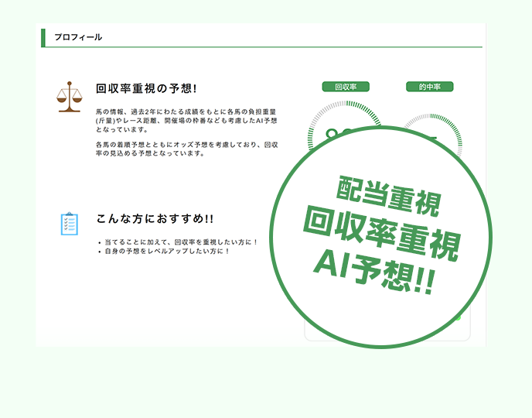
Task: Click 回収率重視 text in the circle badge
Action: pos(380,235)
